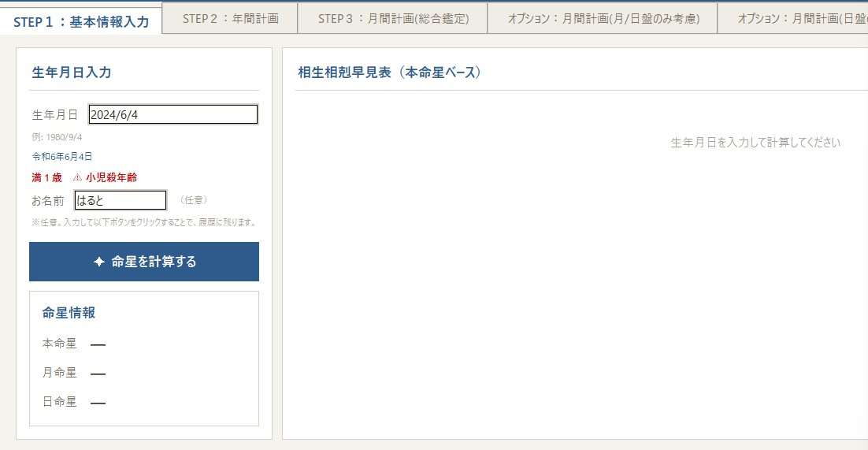Click the 生年月日 input field
Screen dimensions: 868x450
coord(172,115)
